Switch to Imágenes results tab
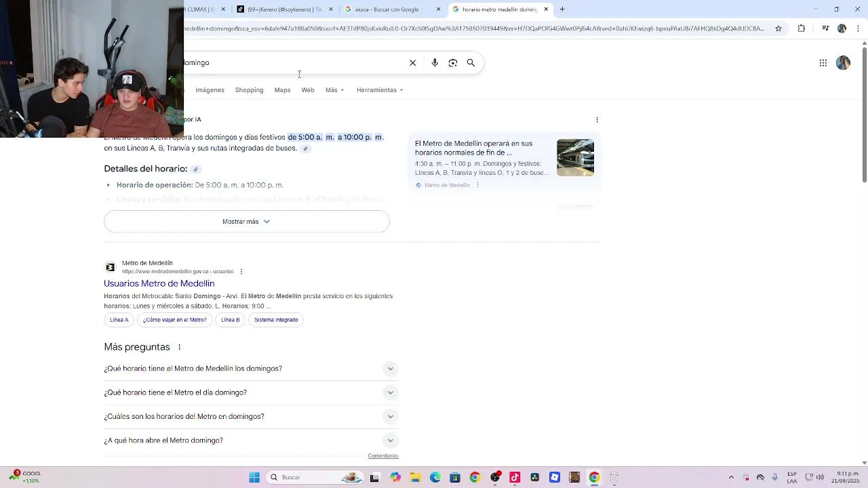 click(x=210, y=90)
